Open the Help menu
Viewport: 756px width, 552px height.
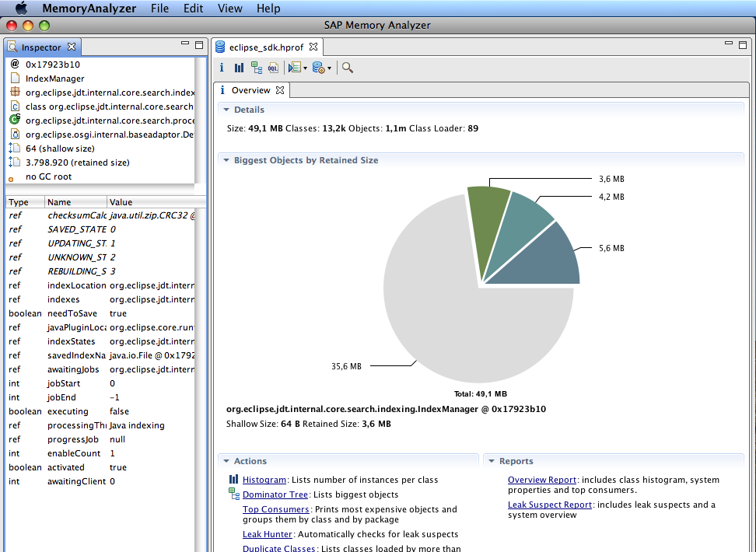point(268,9)
